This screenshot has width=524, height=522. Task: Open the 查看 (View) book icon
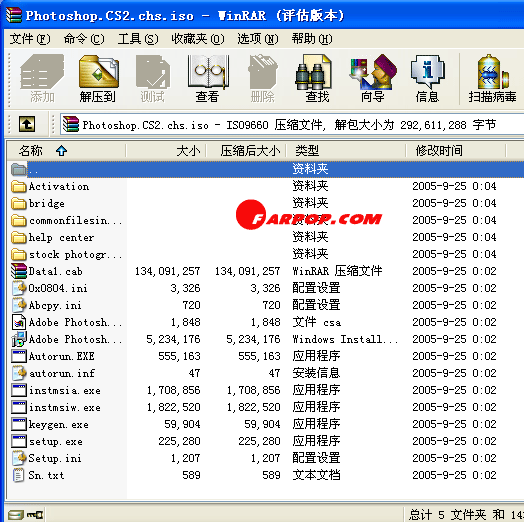(x=208, y=78)
